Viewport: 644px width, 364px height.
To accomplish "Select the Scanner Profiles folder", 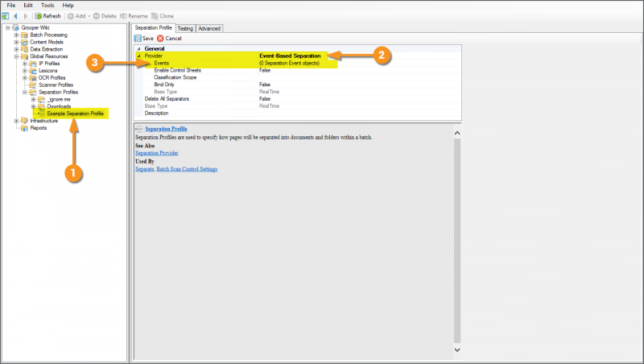I will pos(56,85).
